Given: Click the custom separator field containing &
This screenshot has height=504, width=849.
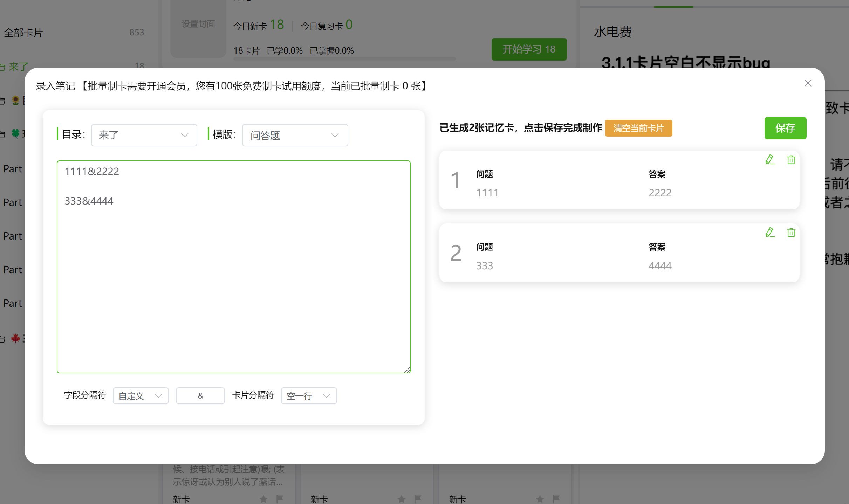Looking at the screenshot, I should [x=200, y=396].
